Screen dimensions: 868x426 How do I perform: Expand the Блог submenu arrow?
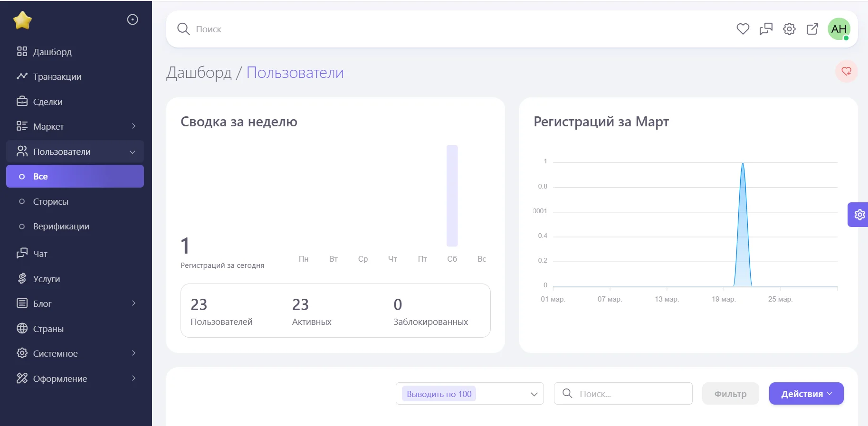pos(134,303)
